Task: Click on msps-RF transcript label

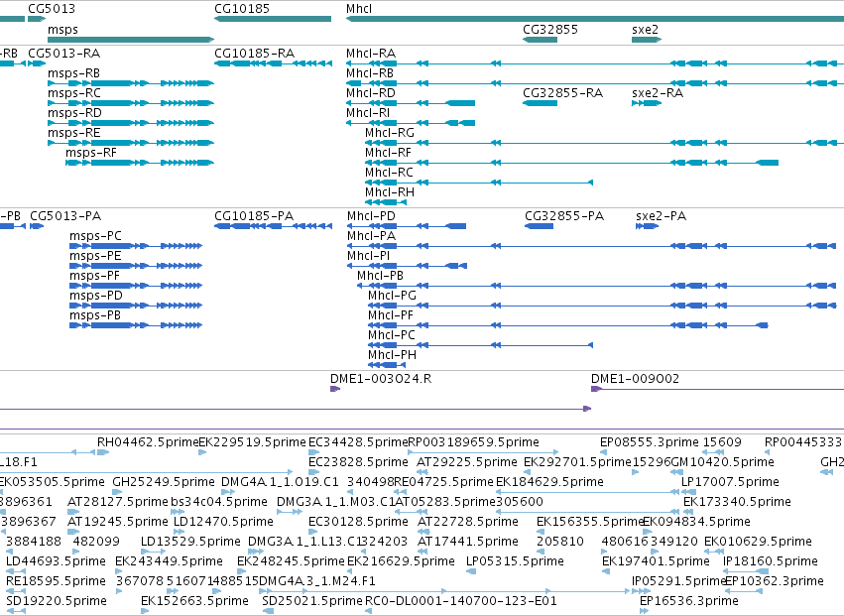Action: pyautogui.click(x=91, y=153)
